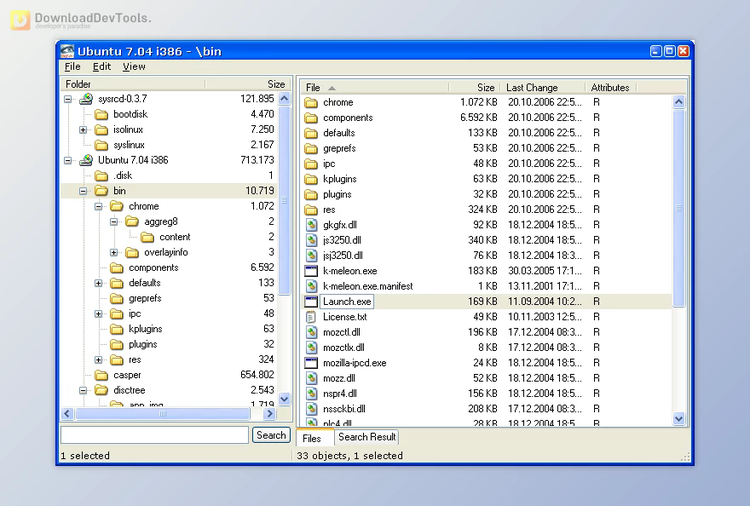
Task: Select the greprefs folder in tree
Action: point(145,298)
